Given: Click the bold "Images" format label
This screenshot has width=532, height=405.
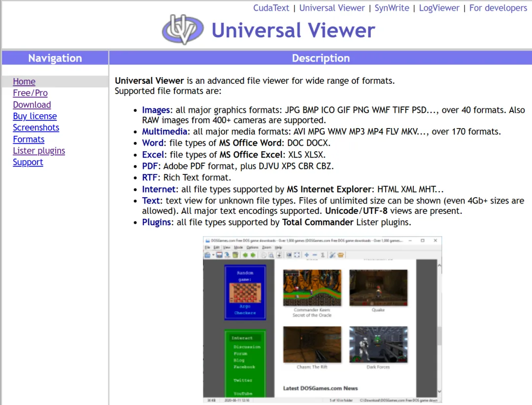Looking at the screenshot, I should [156, 110].
